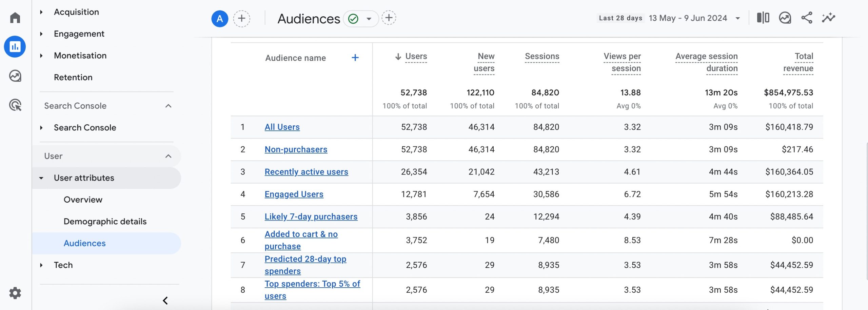Screen dimensions: 868x310
Task: Select the Audiences report in sidebar
Action: pos(106,243)
